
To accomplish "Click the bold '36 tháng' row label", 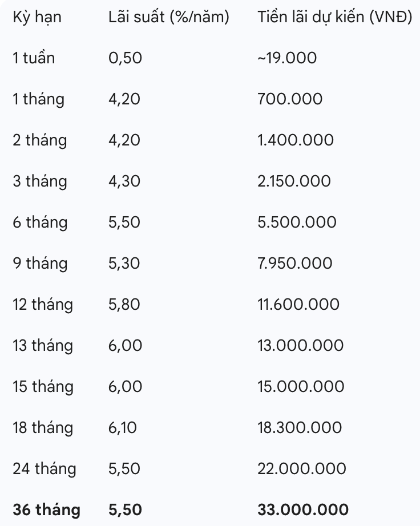I will (46, 510).
